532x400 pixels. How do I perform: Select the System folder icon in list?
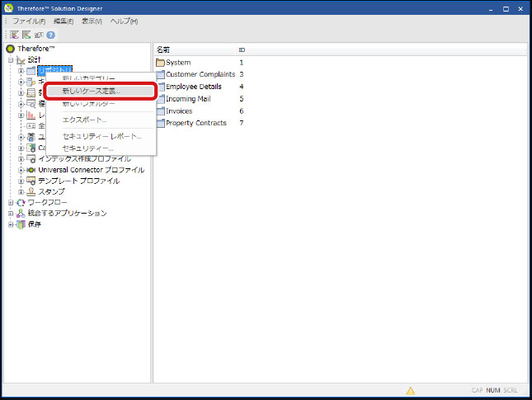[161, 63]
